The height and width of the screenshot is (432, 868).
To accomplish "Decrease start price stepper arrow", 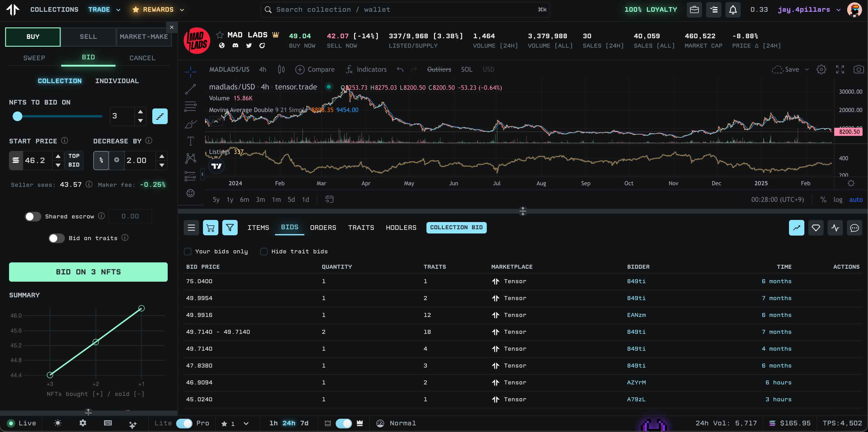I will click(58, 165).
